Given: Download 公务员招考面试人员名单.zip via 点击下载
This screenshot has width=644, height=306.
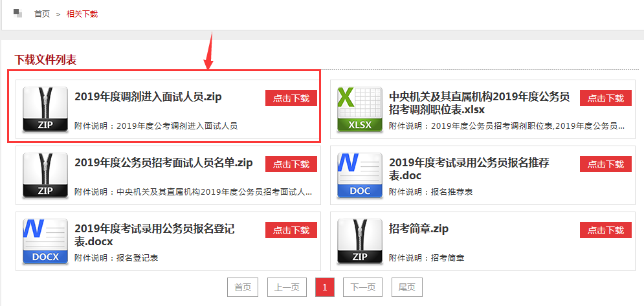Looking at the screenshot, I should [291, 164].
